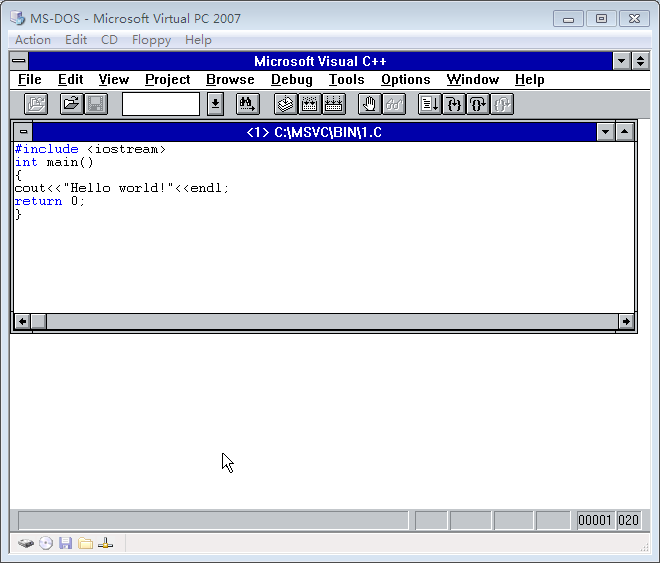Click the Step Over braces icon
660x563 pixels.
[x=478, y=104]
